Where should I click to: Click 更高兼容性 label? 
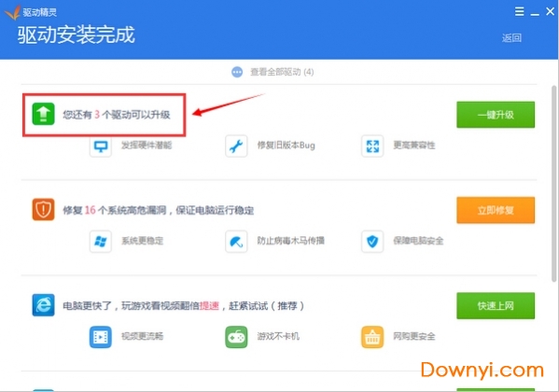tap(414, 146)
